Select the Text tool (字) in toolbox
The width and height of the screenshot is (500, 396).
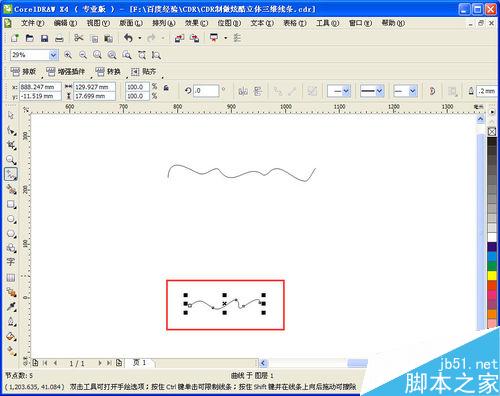(x=11, y=262)
